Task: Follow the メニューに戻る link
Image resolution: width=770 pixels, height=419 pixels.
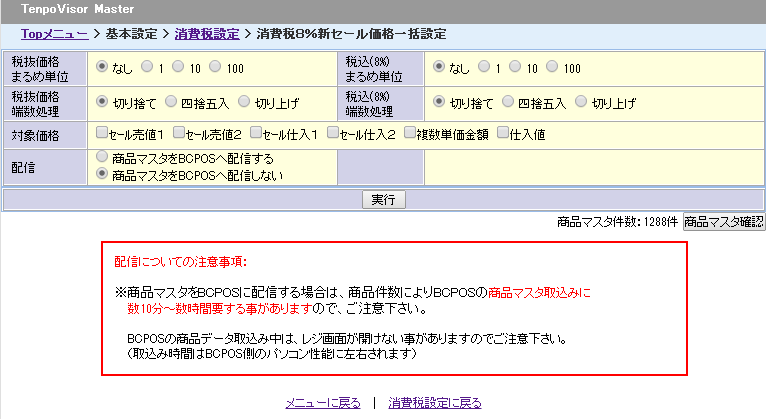Action: point(323,403)
